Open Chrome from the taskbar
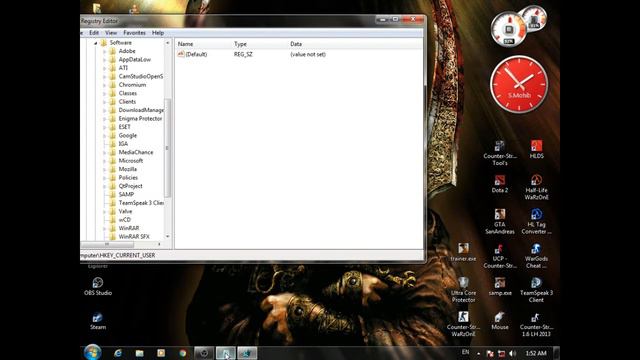 coord(182,353)
